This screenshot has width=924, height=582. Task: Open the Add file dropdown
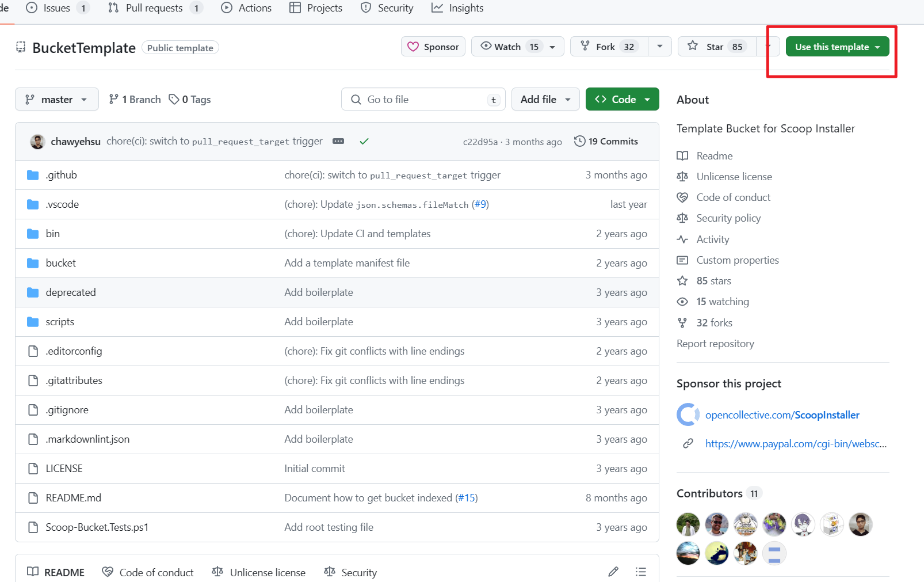pyautogui.click(x=545, y=100)
